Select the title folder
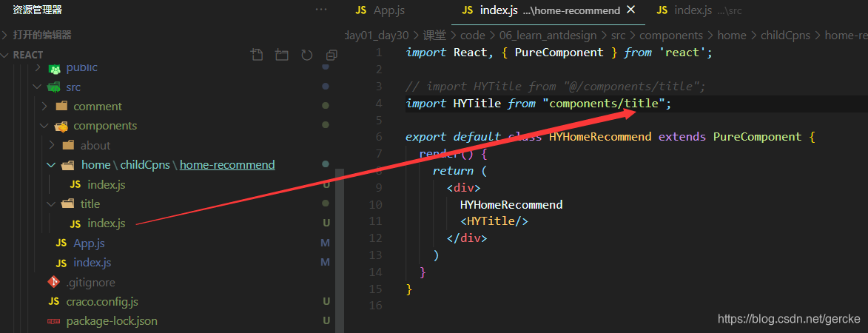The height and width of the screenshot is (333, 868). (x=90, y=203)
